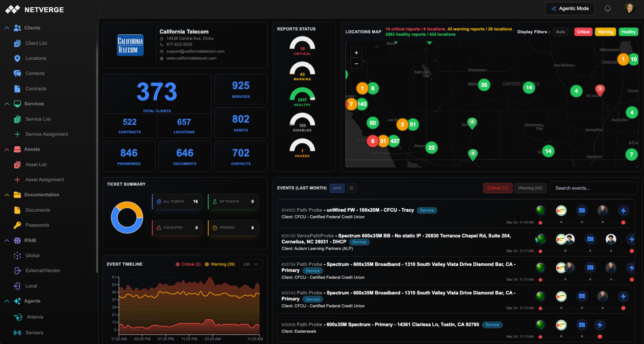Viewport: 644px width, 344px height.
Task: Toggle the Warning map display filter
Action: pyautogui.click(x=605, y=32)
